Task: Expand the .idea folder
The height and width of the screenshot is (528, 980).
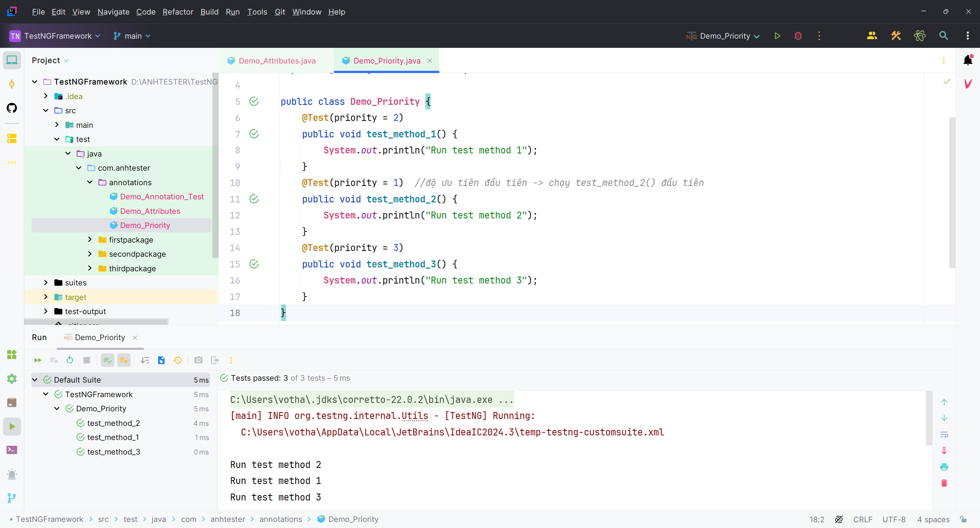Action: pyautogui.click(x=46, y=96)
